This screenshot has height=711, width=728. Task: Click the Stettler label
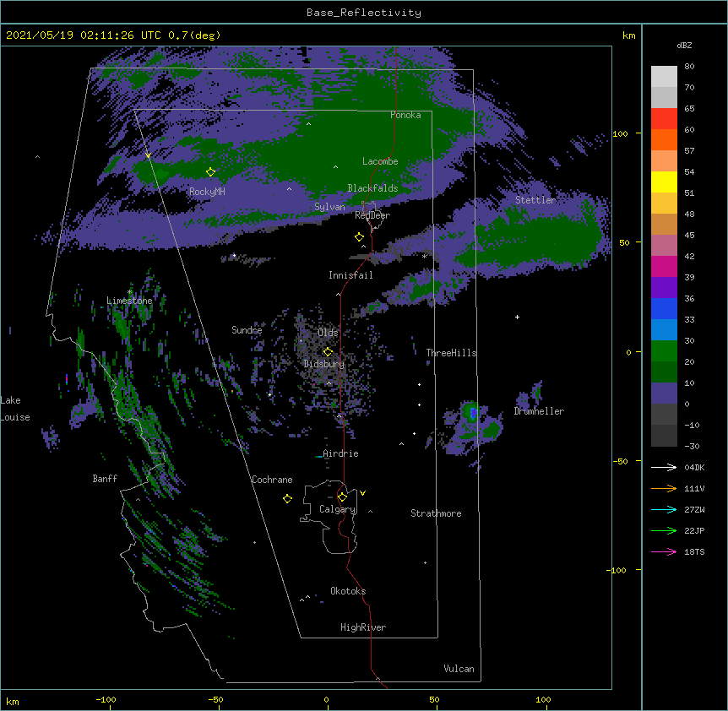point(535,200)
